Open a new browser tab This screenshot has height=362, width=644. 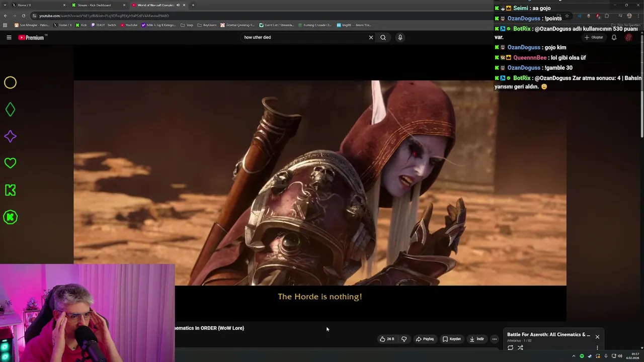click(x=193, y=5)
